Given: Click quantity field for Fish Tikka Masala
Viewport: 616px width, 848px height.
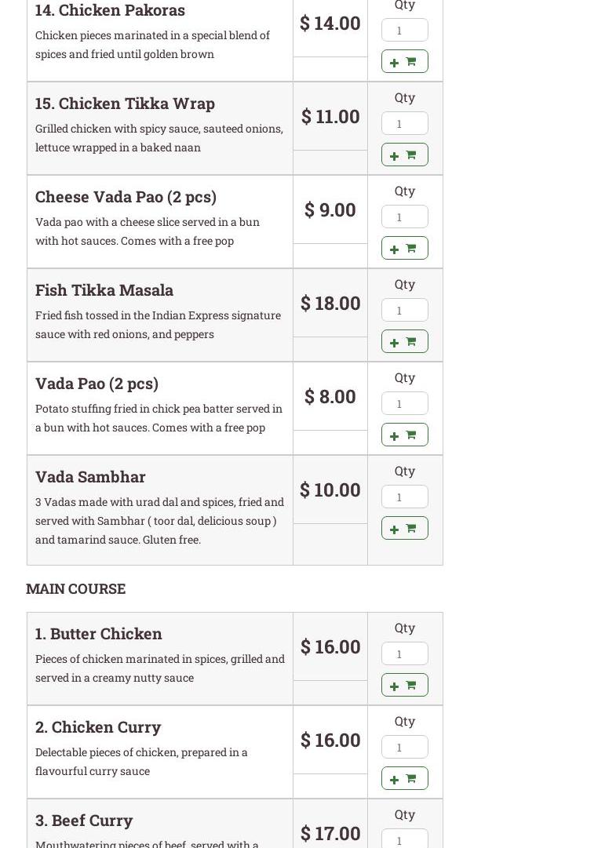Looking at the screenshot, I should point(404,310).
